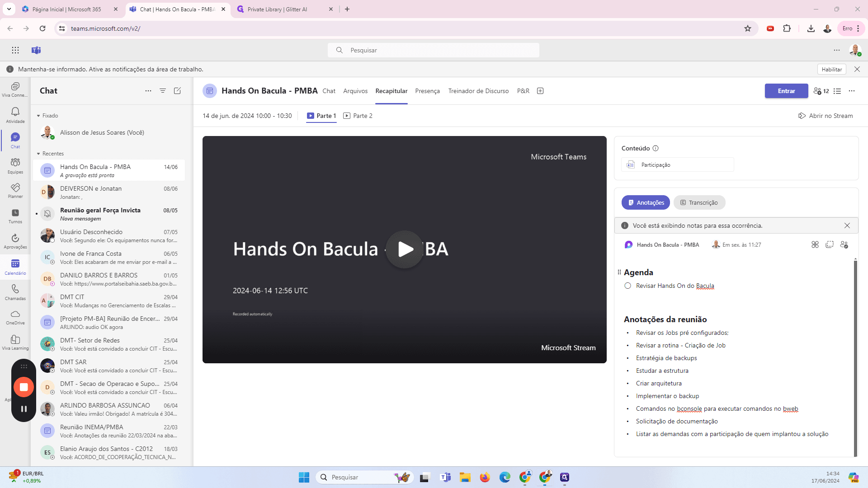Switch to Anotações view
Image resolution: width=868 pixels, height=488 pixels.
(646, 202)
